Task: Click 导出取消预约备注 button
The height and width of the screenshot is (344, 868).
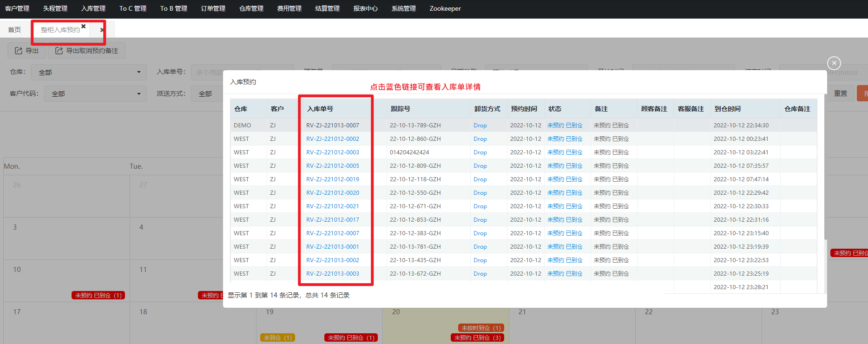Action: coord(87,51)
